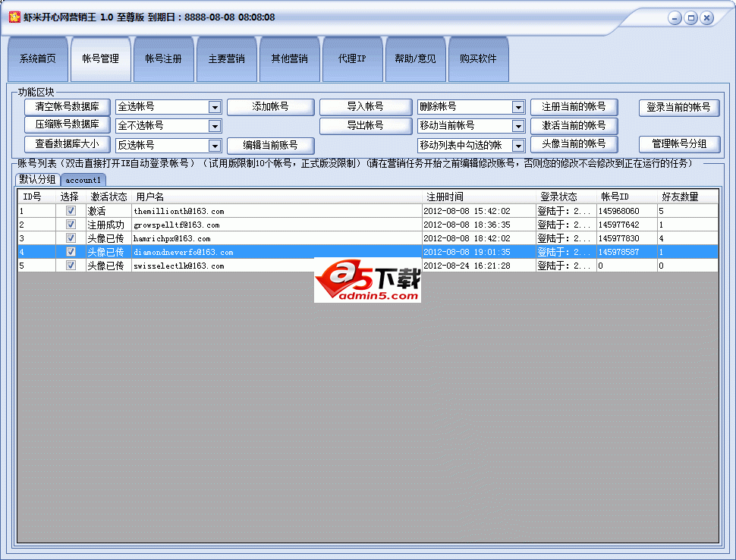Expand the 全选帐号 dropdown

click(215, 108)
